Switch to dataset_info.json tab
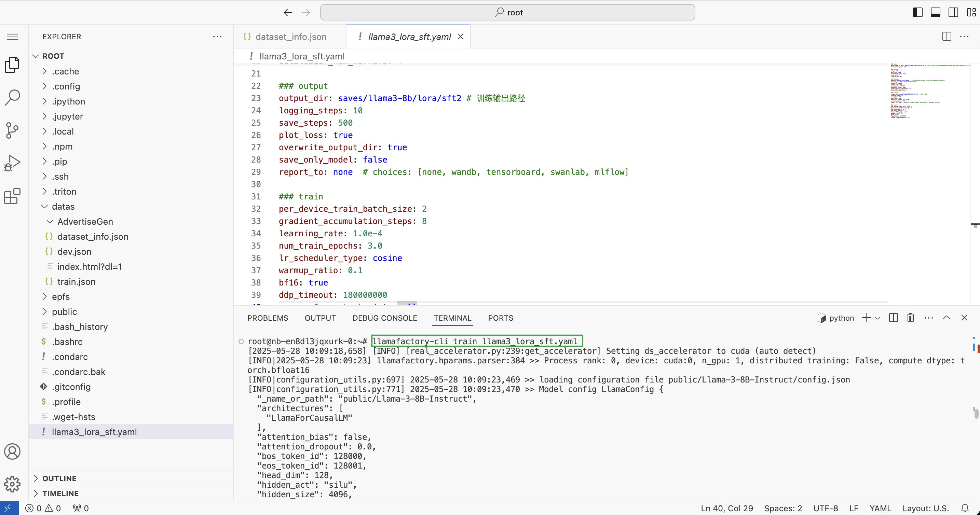The width and height of the screenshot is (980, 515). click(290, 37)
